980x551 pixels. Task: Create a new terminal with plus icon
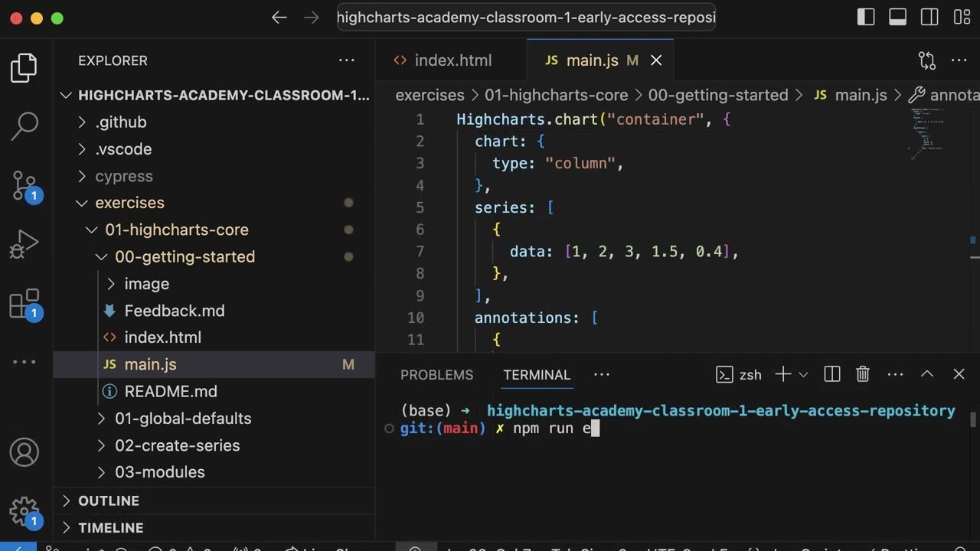[x=782, y=375]
